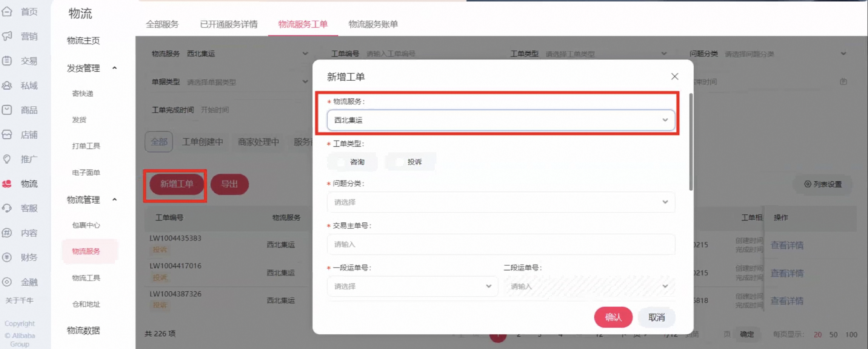Select the 投诉 work order type
Screen dimensions: 868x349
pos(410,162)
